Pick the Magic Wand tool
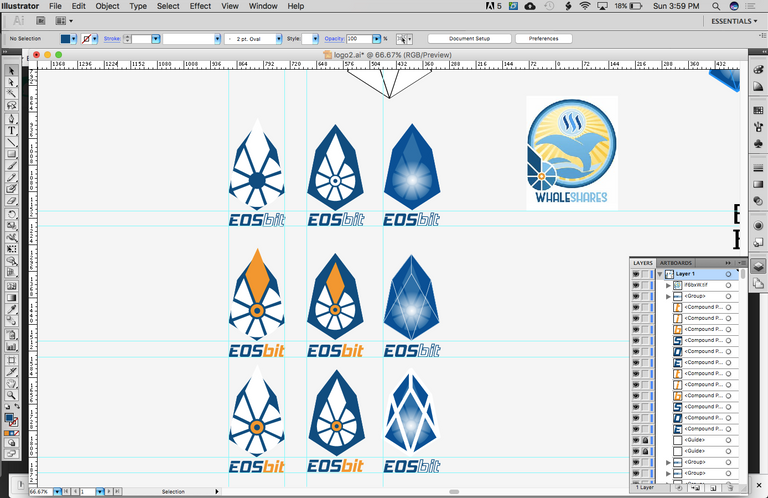Viewport: 768px width, 498px height. click(11, 93)
